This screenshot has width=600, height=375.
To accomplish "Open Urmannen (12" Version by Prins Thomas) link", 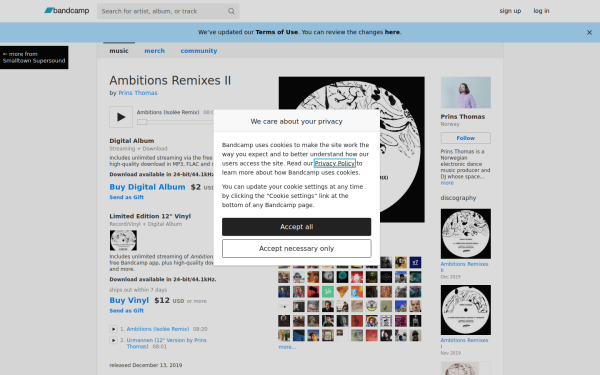I will coord(166,343).
